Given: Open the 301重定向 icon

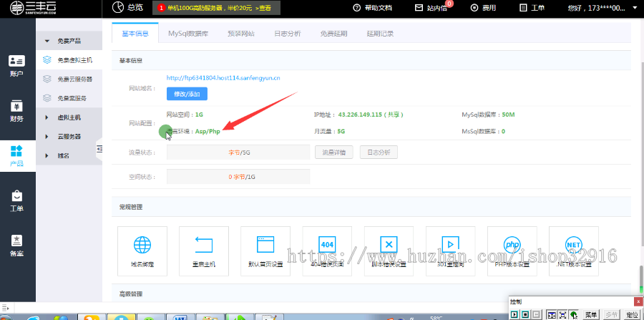Looking at the screenshot, I should pyautogui.click(x=450, y=250).
